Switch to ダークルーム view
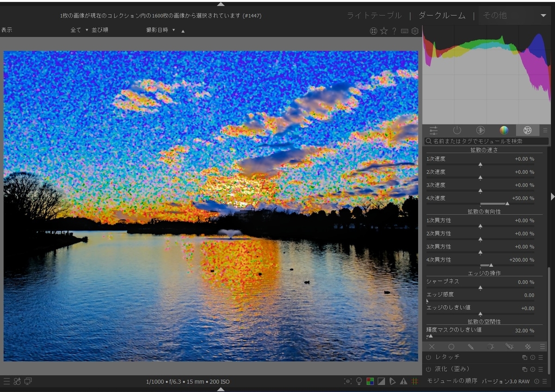Image resolution: width=555 pixels, height=392 pixels. (442, 16)
